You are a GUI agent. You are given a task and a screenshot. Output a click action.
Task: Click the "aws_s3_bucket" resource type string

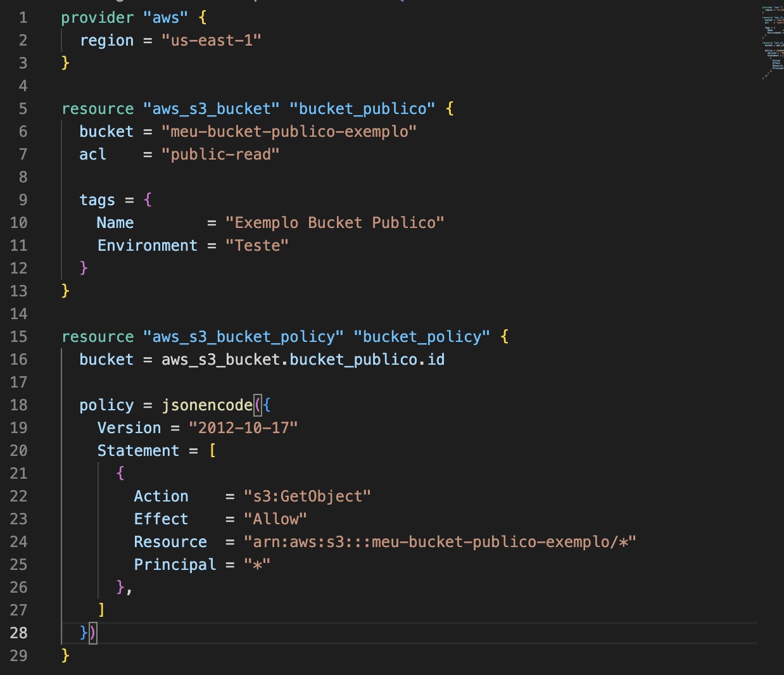(x=212, y=110)
